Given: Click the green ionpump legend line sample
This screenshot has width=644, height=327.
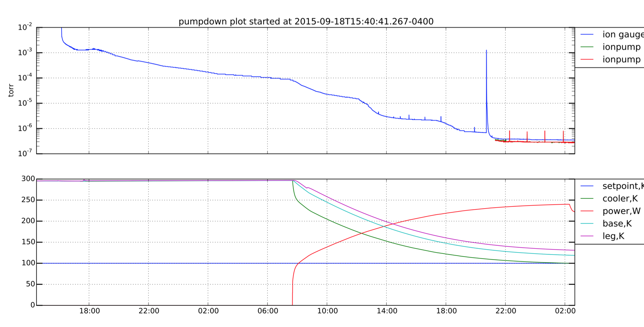Looking at the screenshot, I should [587, 47].
